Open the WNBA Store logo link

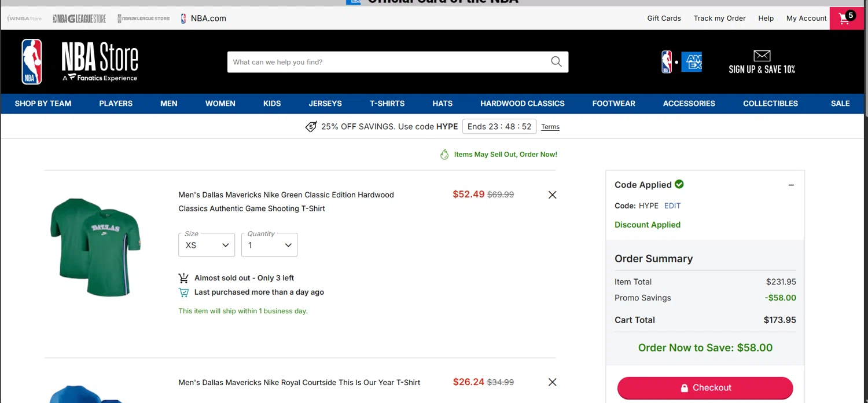[24, 19]
